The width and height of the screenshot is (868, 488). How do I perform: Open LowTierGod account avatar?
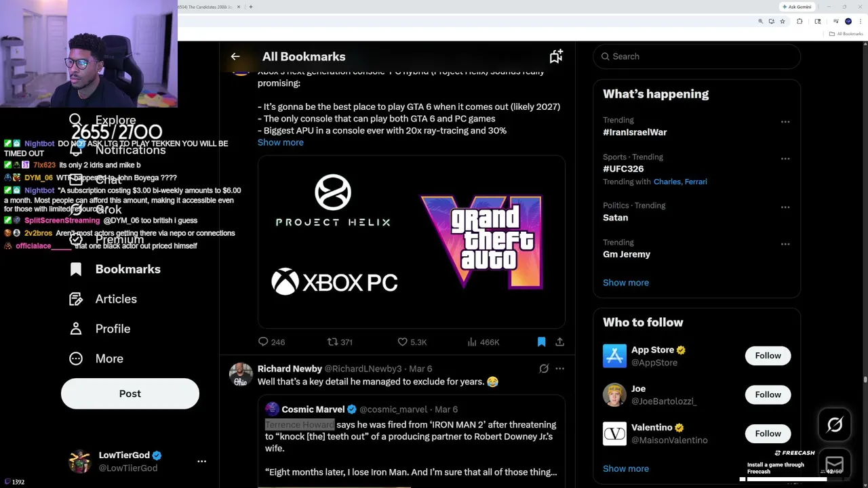click(x=80, y=461)
